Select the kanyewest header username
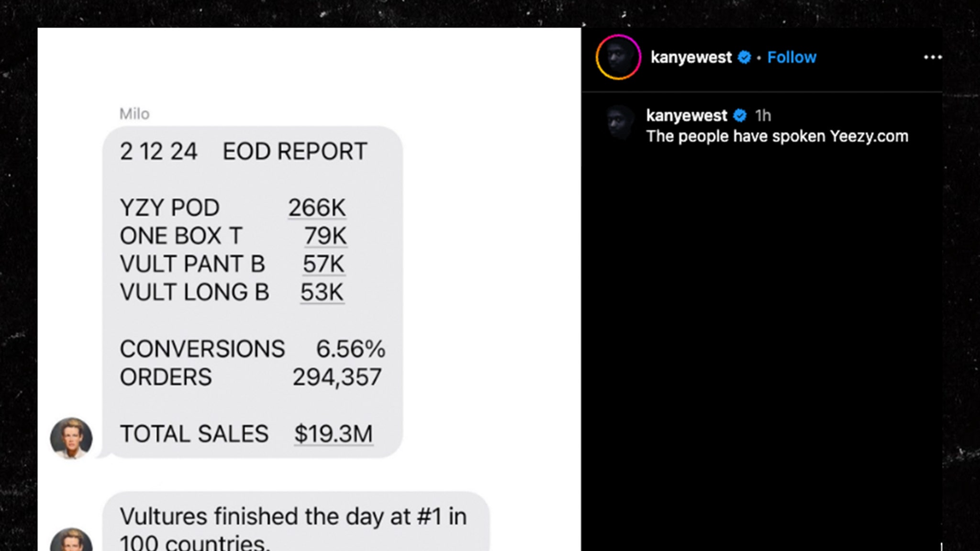980x551 pixels. point(691,57)
